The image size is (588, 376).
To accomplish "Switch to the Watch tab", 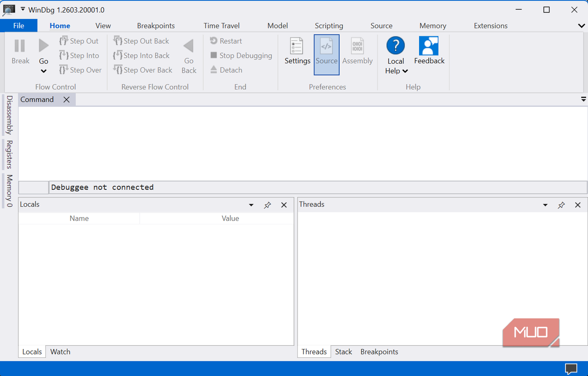I will [x=60, y=352].
